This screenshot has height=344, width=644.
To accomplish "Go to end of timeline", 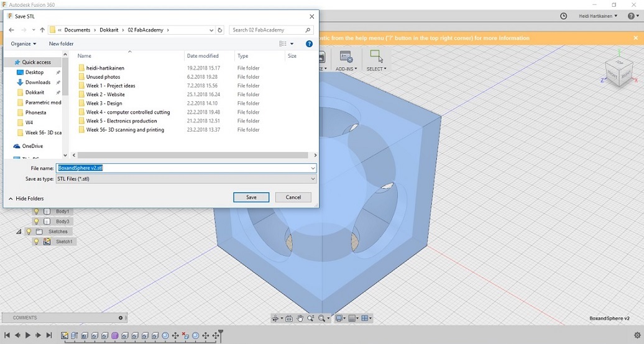I will [49, 335].
